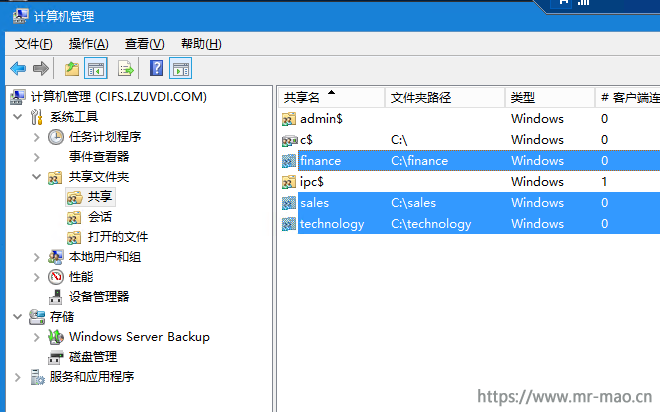
Task: Open the 查看(V) menu
Action: [x=144, y=44]
